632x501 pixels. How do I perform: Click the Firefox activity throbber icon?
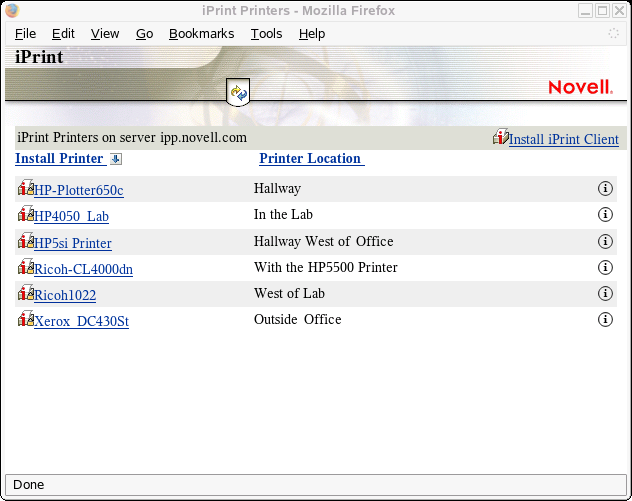(x=613, y=33)
